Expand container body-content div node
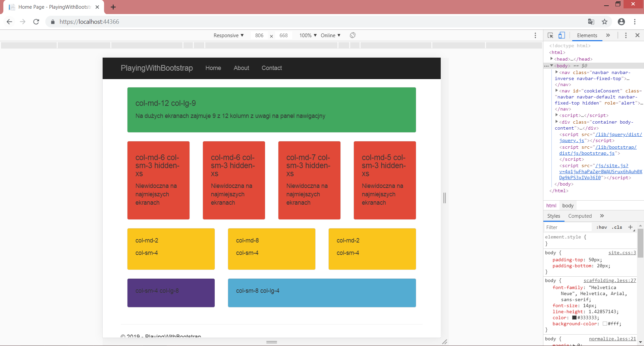 [556, 122]
